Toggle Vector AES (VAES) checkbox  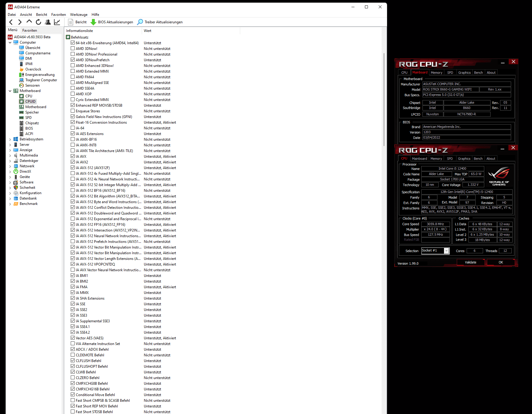tap(73, 338)
